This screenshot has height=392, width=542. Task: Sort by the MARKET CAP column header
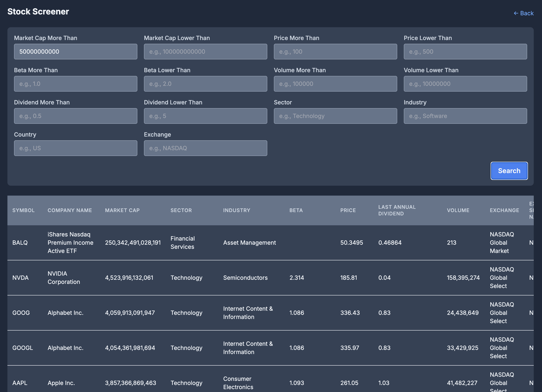[x=122, y=210]
